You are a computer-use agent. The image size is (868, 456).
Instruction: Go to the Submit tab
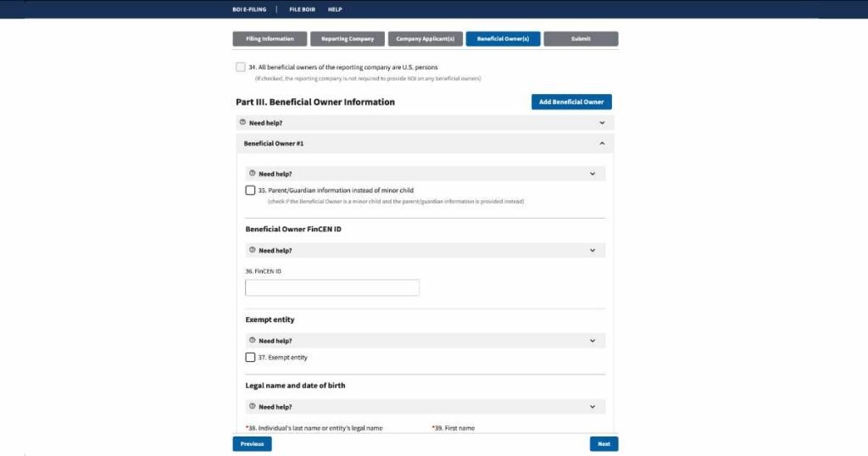coord(581,39)
